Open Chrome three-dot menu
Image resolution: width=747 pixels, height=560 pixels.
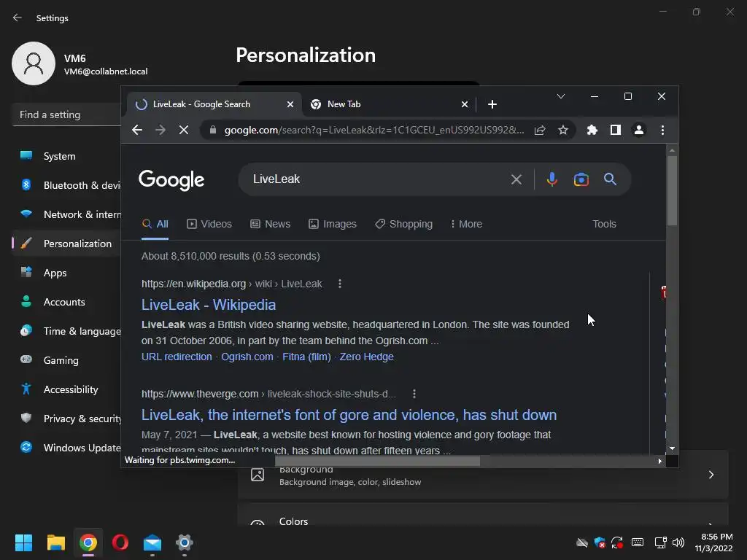pyautogui.click(x=662, y=130)
